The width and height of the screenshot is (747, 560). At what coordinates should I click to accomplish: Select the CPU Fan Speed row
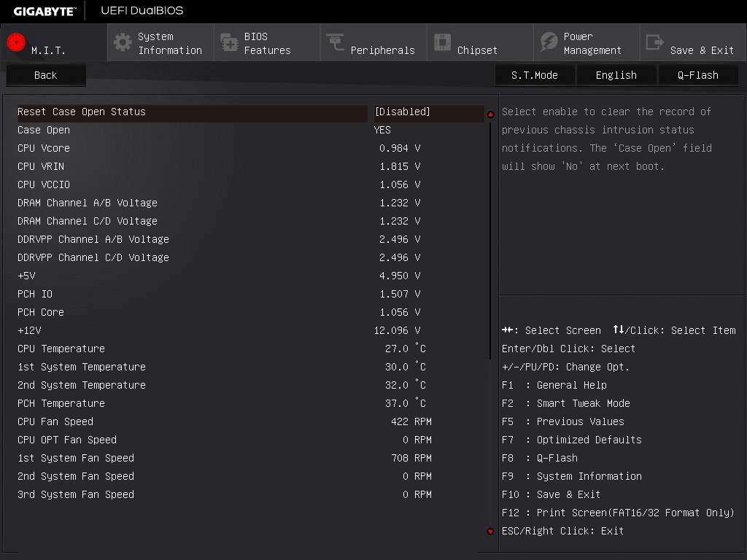click(224, 422)
